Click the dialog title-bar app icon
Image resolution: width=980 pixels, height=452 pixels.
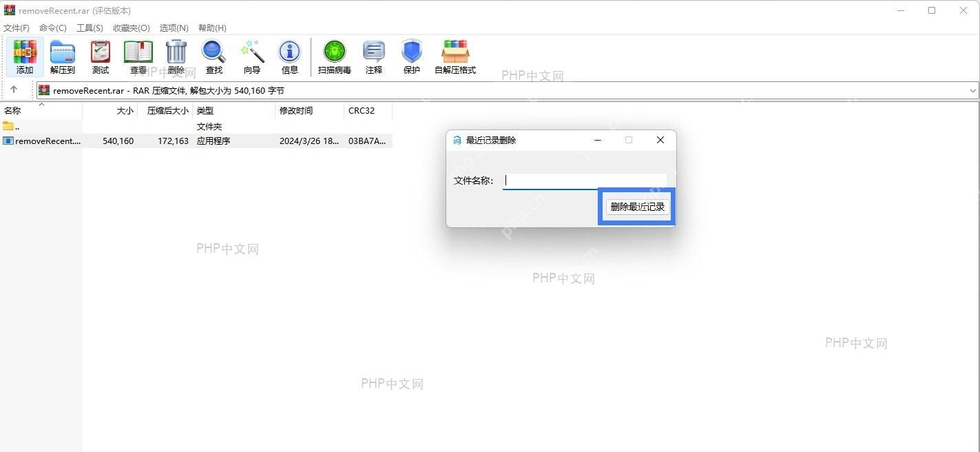[x=457, y=141]
